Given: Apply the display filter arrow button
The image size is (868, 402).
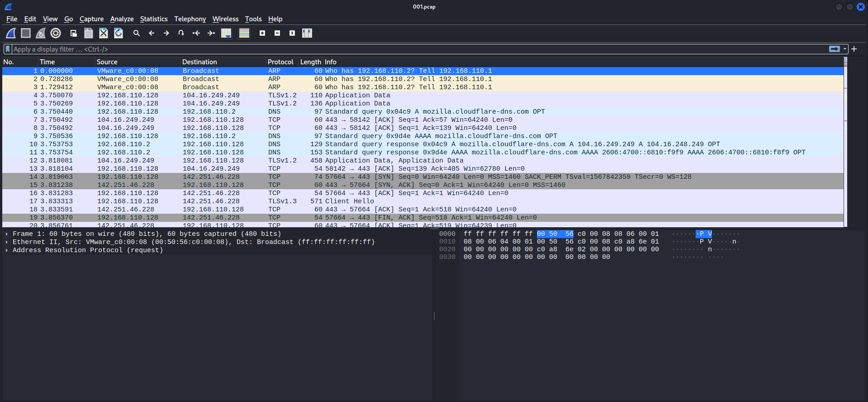Looking at the screenshot, I should tap(835, 49).
